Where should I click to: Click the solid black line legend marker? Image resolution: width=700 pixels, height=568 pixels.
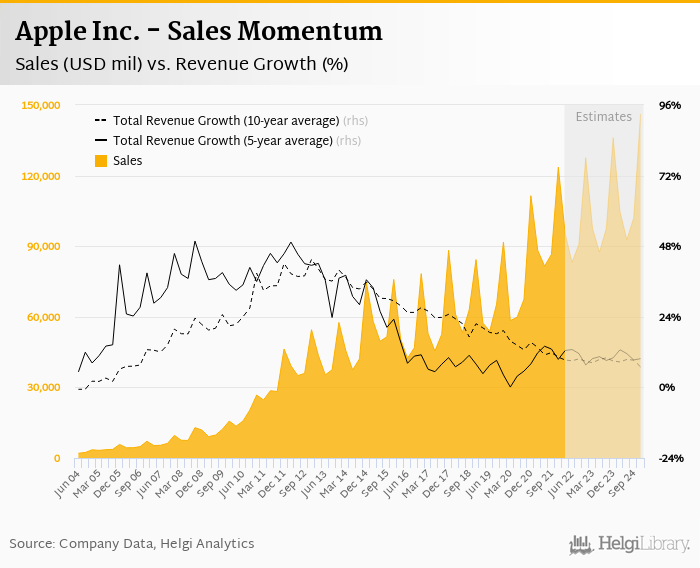pyautogui.click(x=101, y=141)
